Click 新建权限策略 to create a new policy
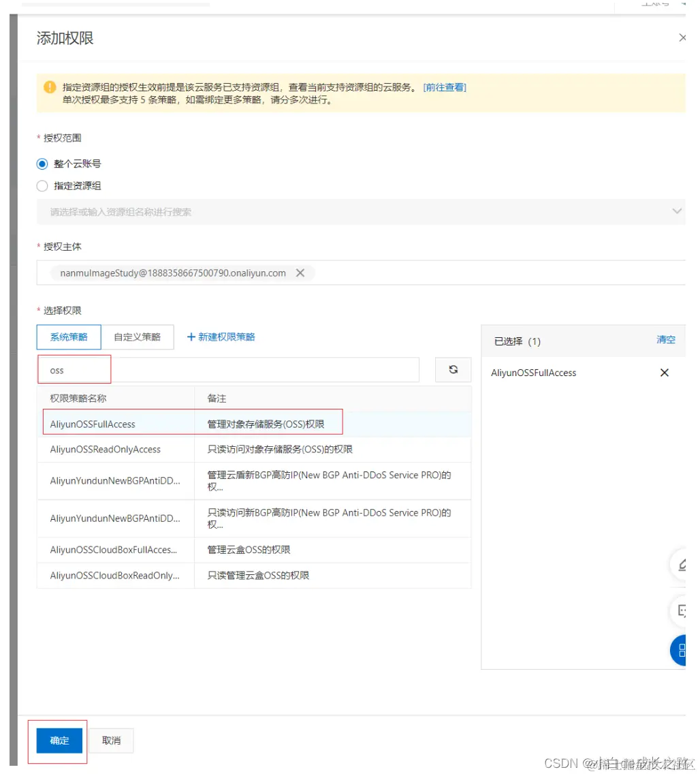 [x=221, y=336]
